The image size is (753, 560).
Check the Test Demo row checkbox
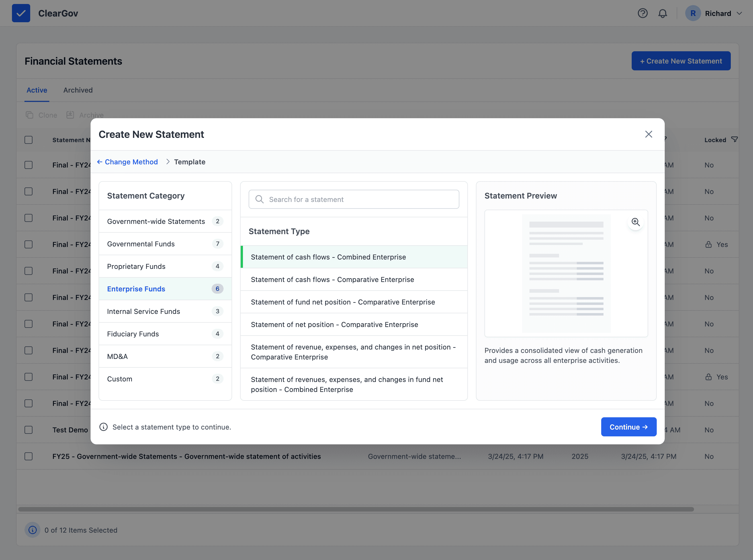[x=28, y=430]
